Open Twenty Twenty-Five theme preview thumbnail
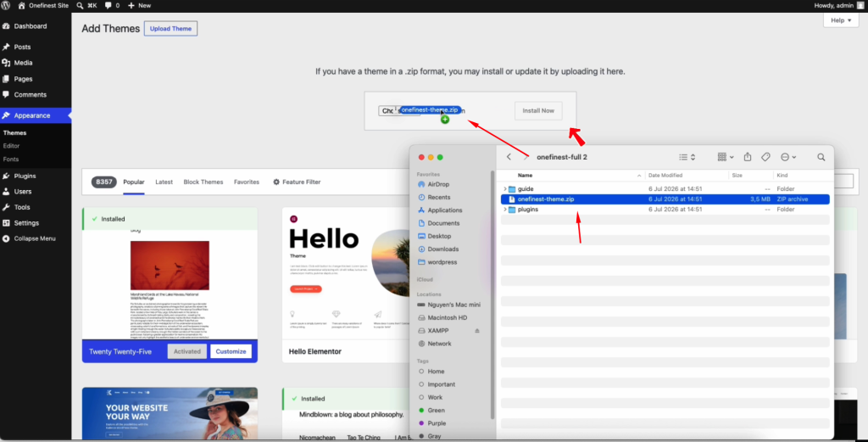Image resolution: width=868 pixels, height=442 pixels. tap(170, 285)
